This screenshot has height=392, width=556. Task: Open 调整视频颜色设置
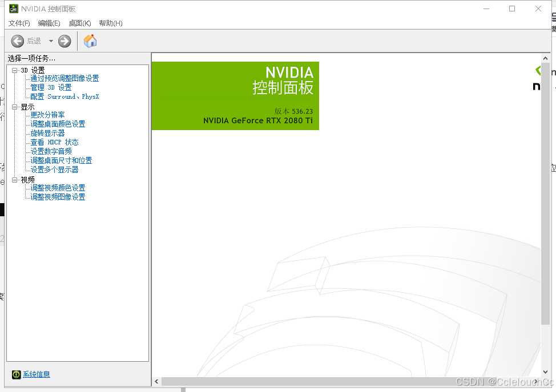pos(58,188)
